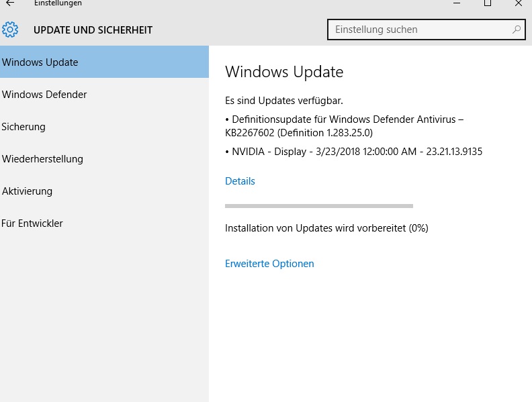Select Windows Update in sidebar
The image size is (532, 402).
tap(104, 62)
